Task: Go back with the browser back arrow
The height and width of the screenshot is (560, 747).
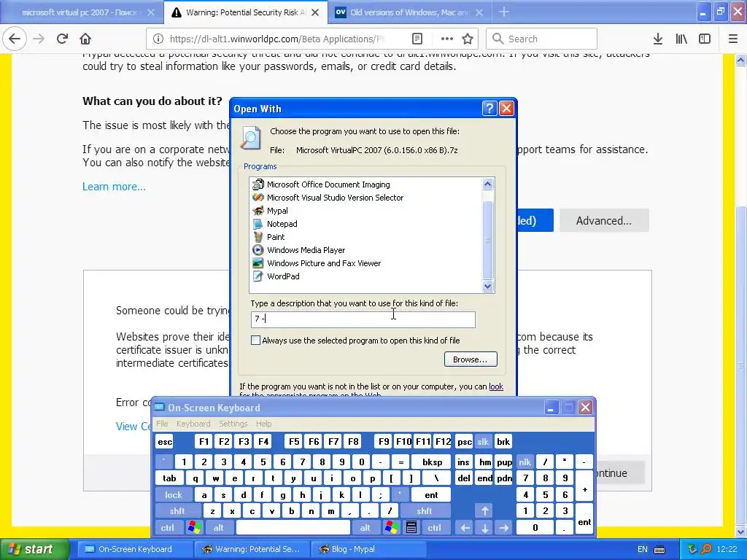Action: point(15,39)
